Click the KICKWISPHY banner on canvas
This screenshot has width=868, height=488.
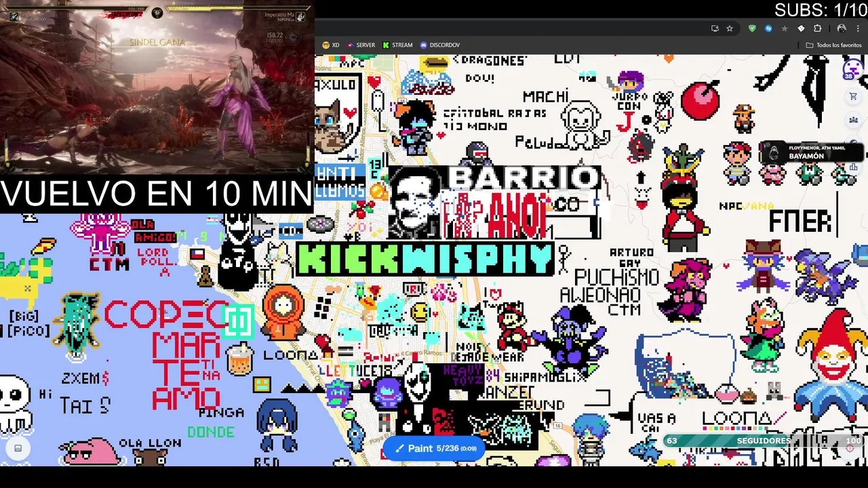click(x=425, y=259)
